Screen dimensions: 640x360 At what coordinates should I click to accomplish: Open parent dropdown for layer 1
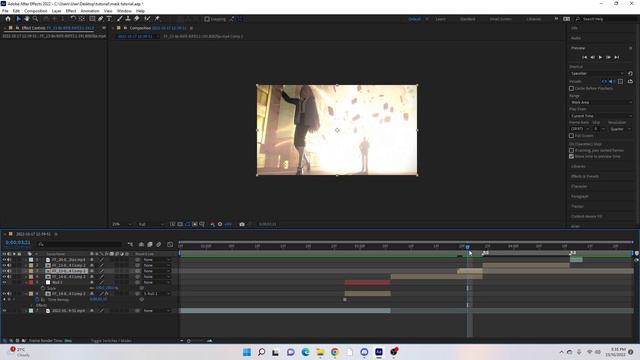156,260
